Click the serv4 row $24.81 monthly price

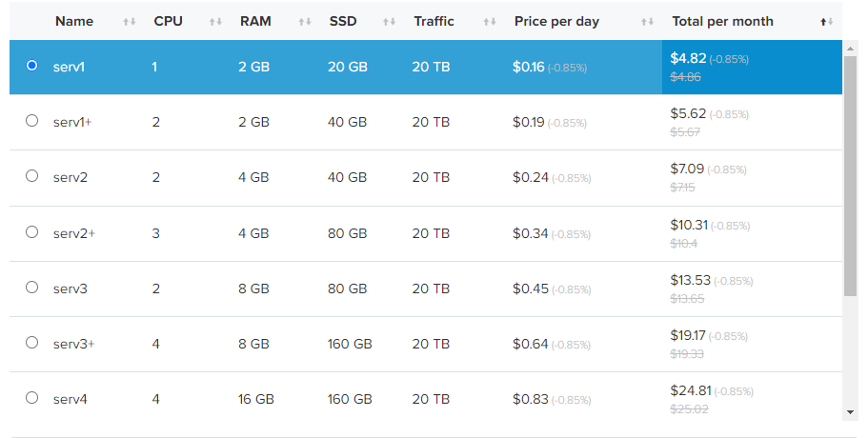(x=690, y=390)
